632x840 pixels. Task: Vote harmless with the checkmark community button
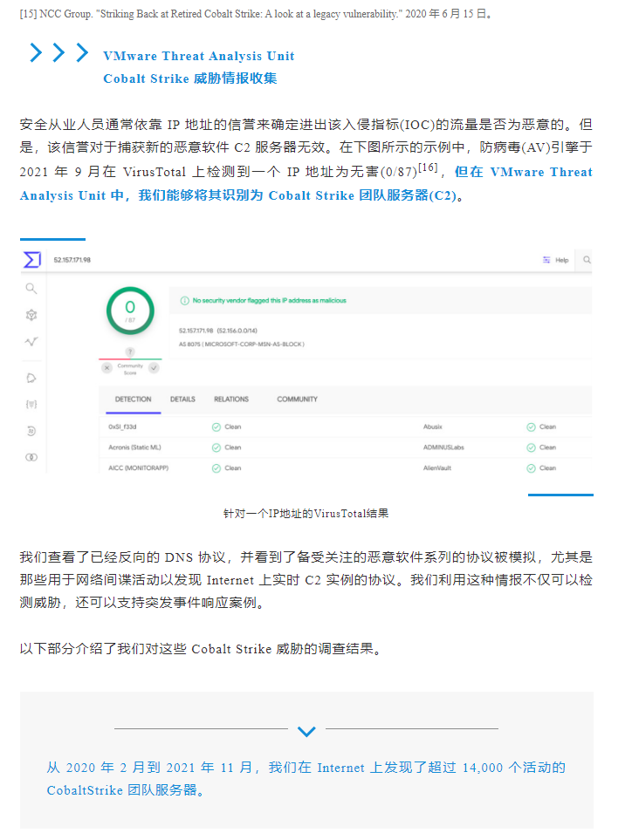(154, 368)
